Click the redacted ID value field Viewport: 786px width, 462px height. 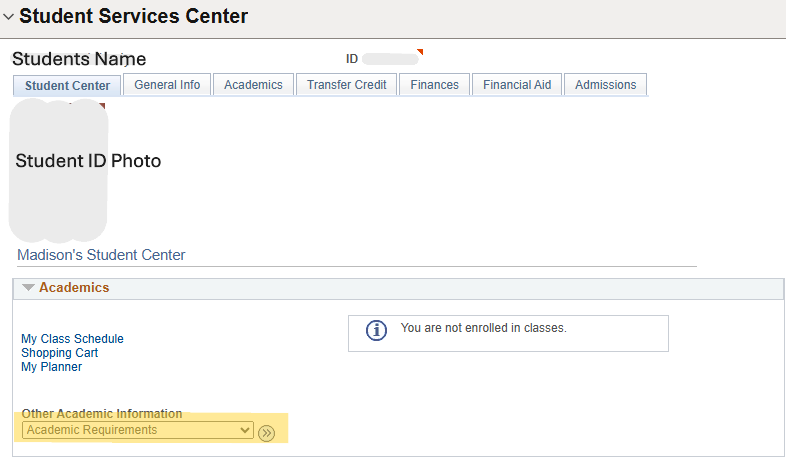[x=390, y=59]
